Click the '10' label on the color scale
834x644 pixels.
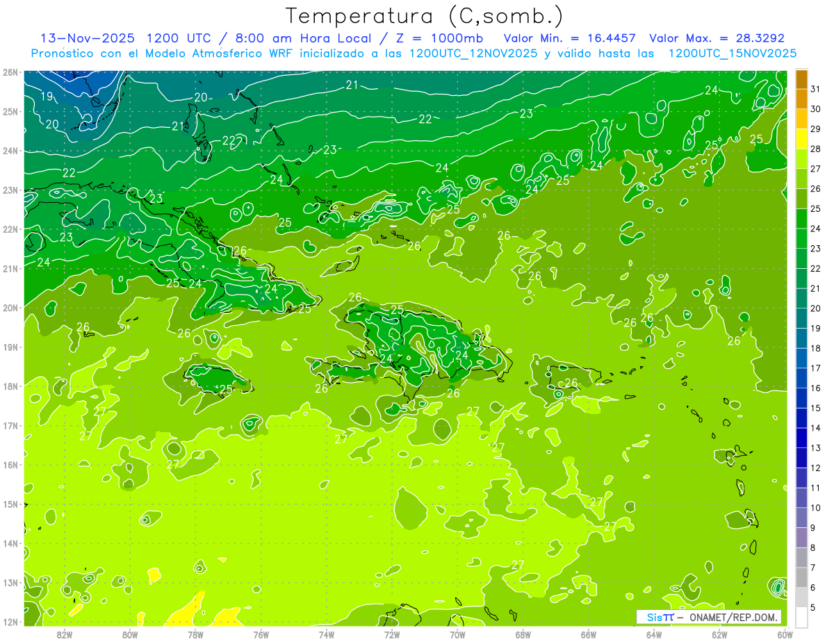click(x=816, y=508)
